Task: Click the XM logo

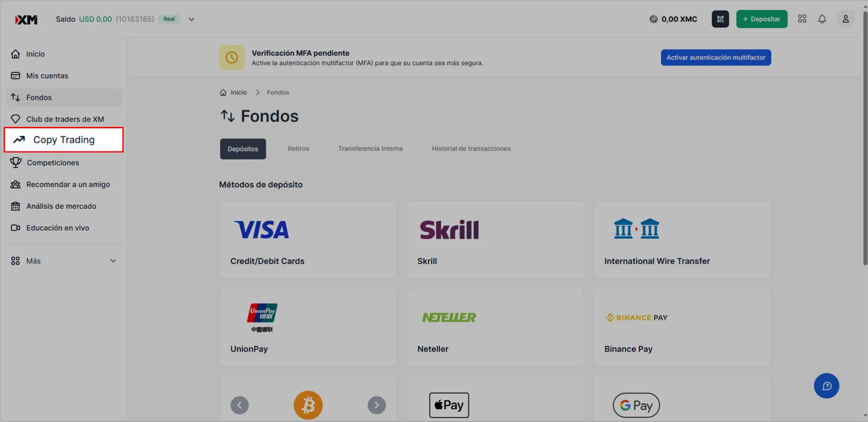Action: click(x=26, y=19)
